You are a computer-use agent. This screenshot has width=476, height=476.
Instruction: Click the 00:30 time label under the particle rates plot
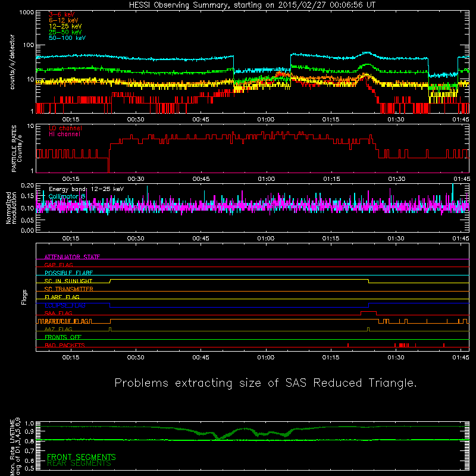[136, 179]
